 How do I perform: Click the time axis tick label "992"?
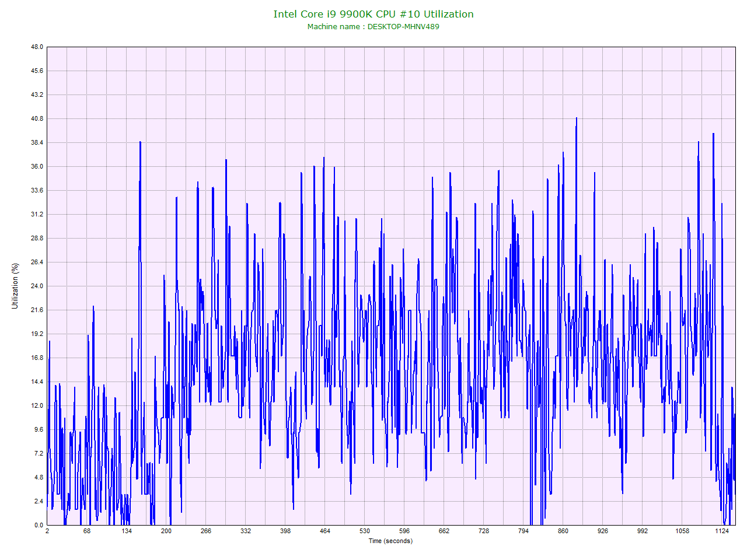(x=643, y=531)
